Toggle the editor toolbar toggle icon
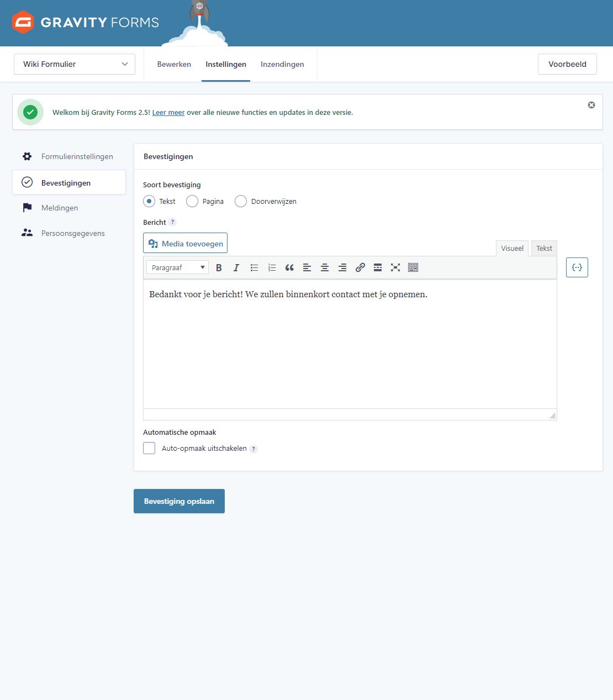 click(x=413, y=268)
